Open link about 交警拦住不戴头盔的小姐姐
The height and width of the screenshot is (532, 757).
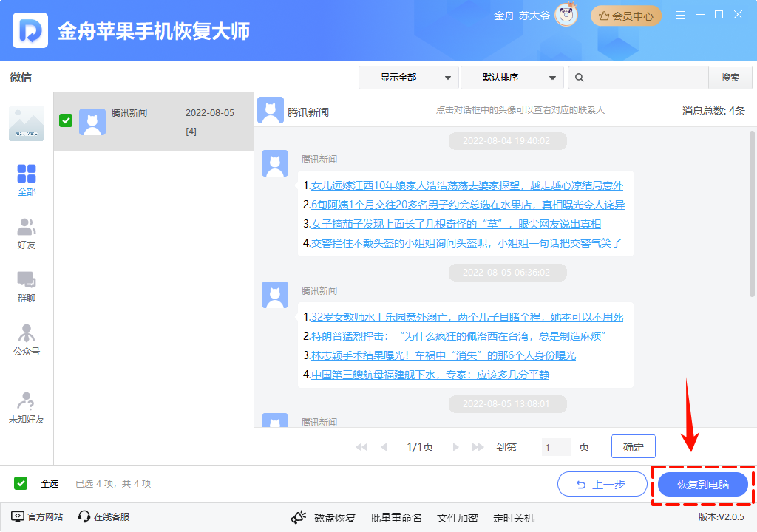pyautogui.click(x=466, y=243)
